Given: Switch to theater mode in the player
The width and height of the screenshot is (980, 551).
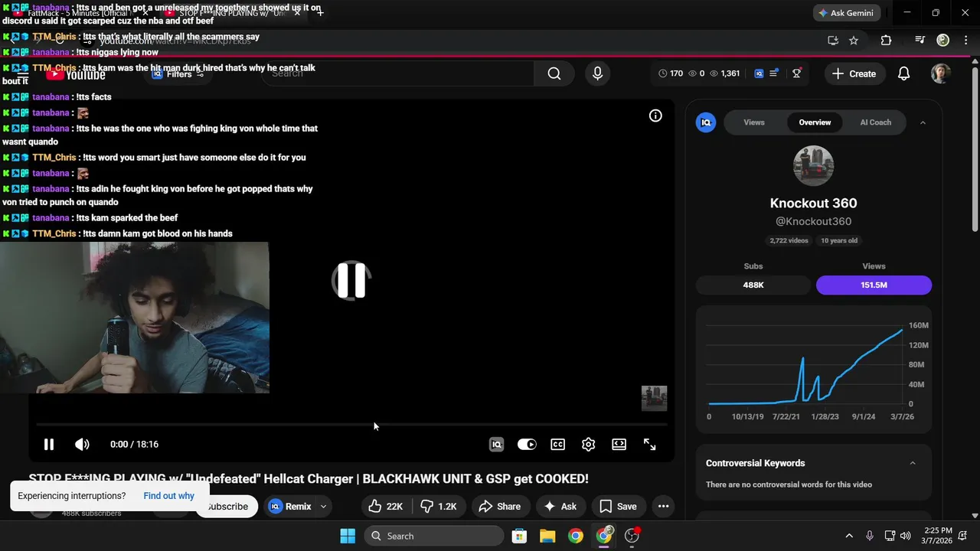Looking at the screenshot, I should click(x=619, y=444).
